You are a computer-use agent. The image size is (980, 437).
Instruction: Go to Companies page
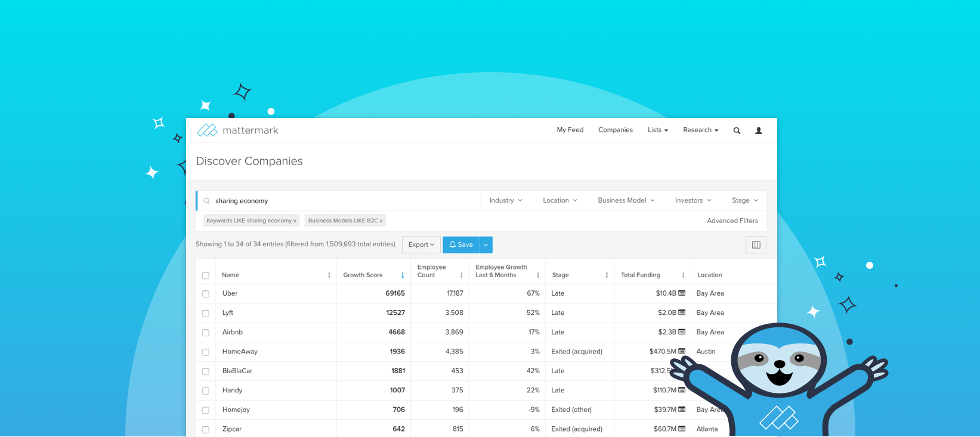[616, 130]
